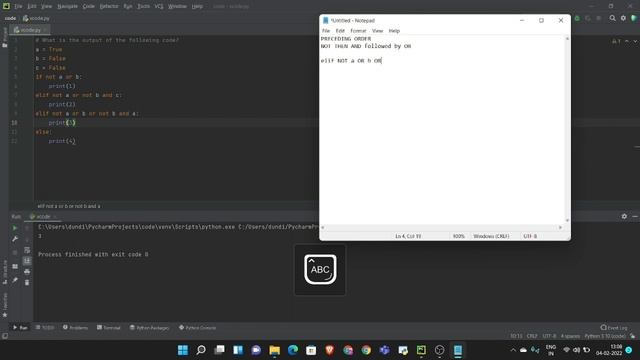The image size is (640, 360).
Task: Click the print icon in Run panel
Action: pos(27,271)
